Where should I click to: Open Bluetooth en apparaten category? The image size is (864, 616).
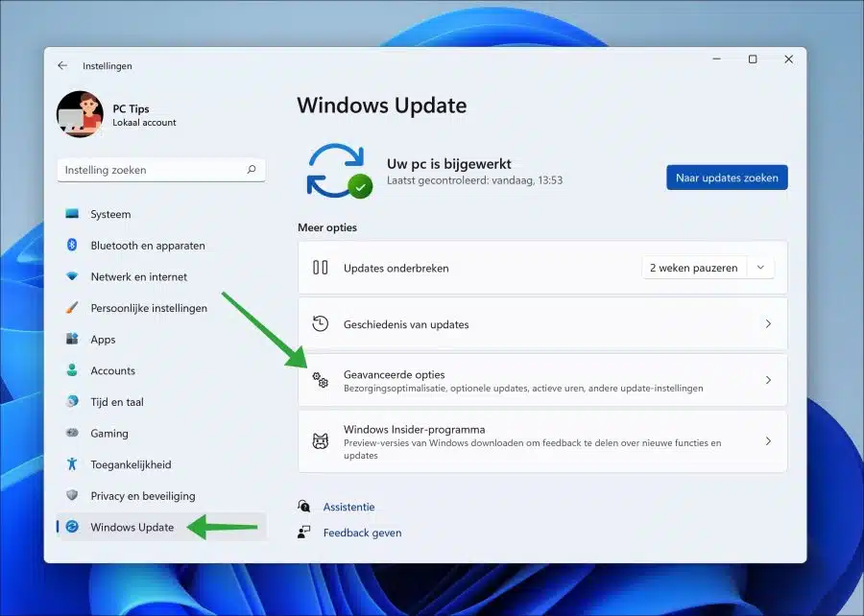point(161,246)
